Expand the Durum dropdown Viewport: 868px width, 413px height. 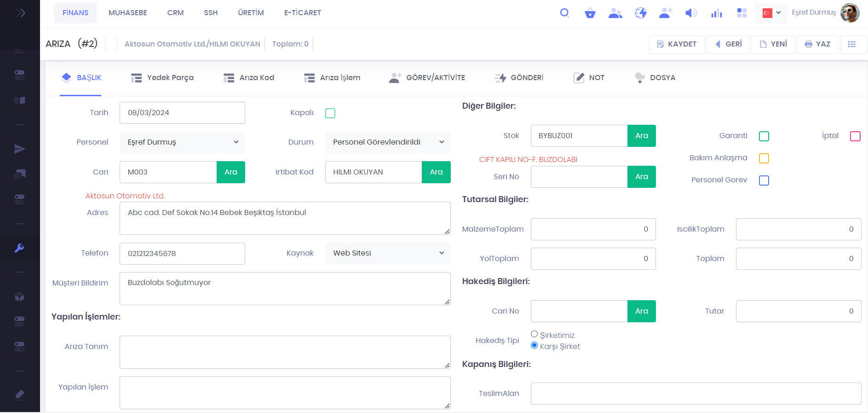click(x=387, y=142)
